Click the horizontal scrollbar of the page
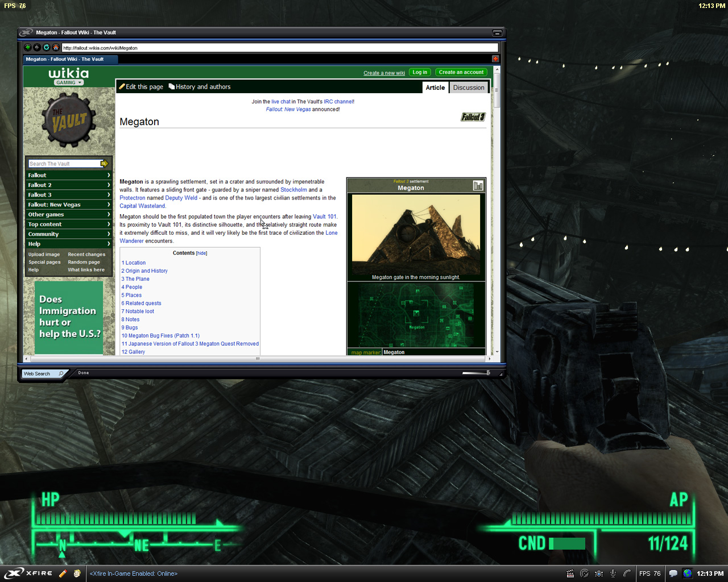Image resolution: width=728 pixels, height=582 pixels. tap(258, 359)
